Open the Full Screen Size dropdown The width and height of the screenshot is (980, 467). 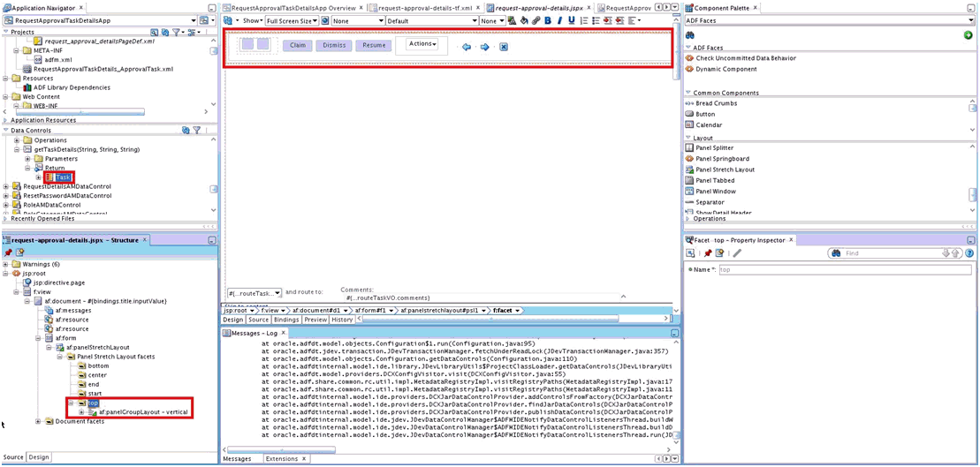[x=292, y=20]
